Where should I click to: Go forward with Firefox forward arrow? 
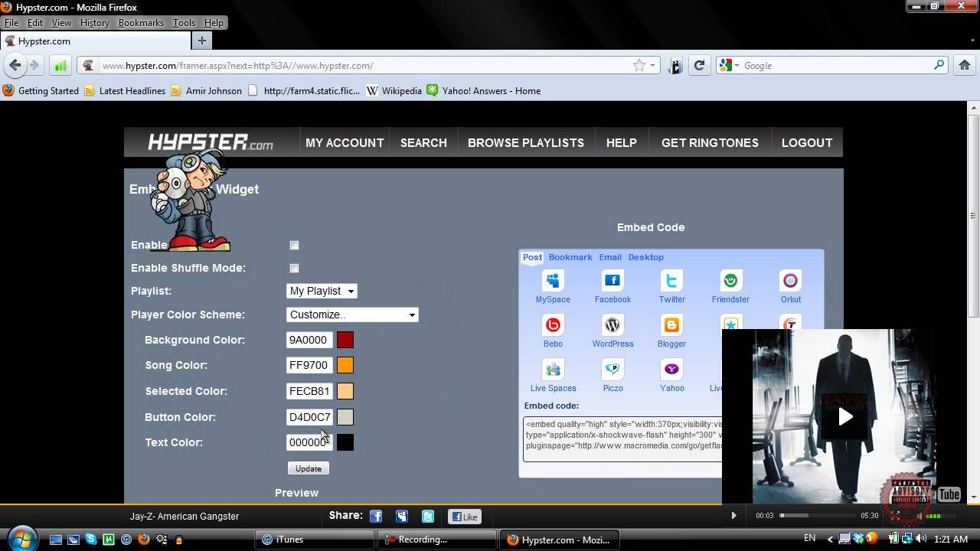click(34, 65)
